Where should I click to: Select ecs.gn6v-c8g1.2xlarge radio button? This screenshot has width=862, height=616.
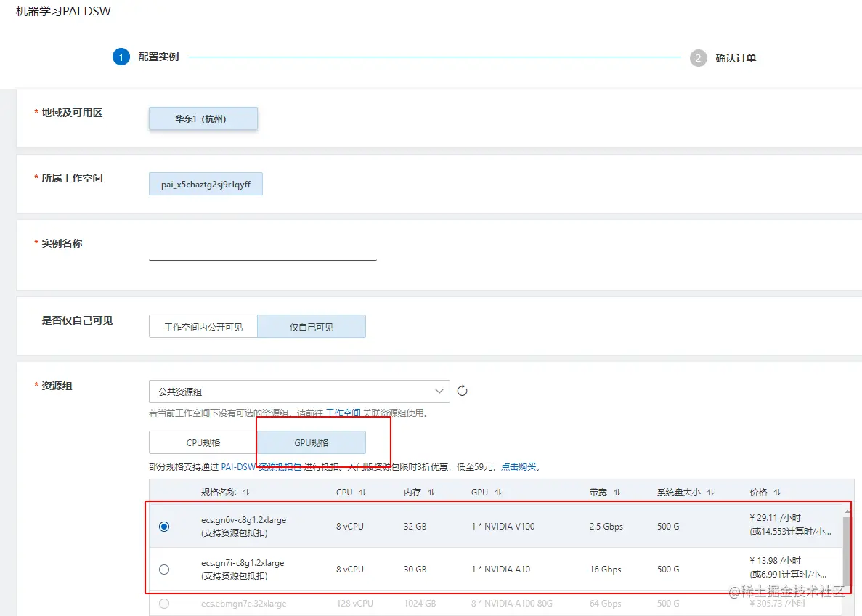(164, 527)
